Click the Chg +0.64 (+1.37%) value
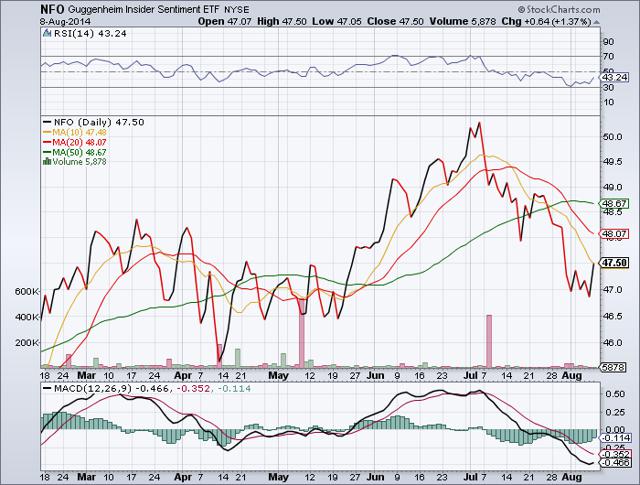 click(x=546, y=22)
